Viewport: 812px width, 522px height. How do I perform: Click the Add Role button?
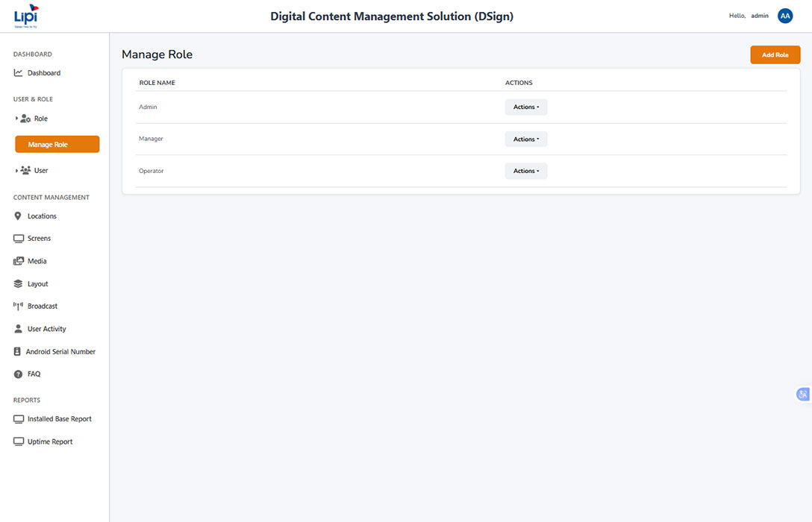click(x=775, y=55)
